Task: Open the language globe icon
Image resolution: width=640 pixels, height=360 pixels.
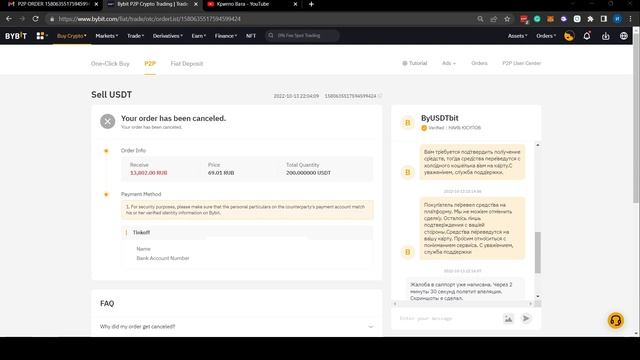Action: pyautogui.click(x=624, y=36)
